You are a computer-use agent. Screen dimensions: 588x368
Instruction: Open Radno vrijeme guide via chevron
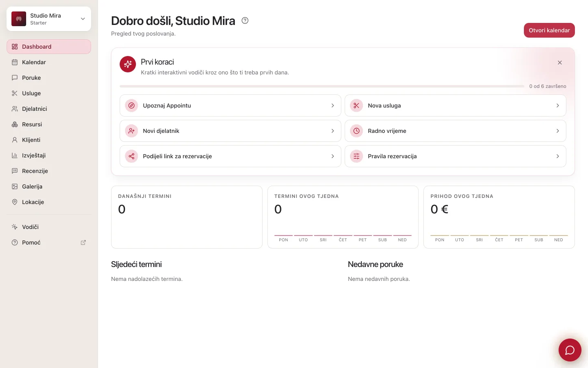coord(558,131)
